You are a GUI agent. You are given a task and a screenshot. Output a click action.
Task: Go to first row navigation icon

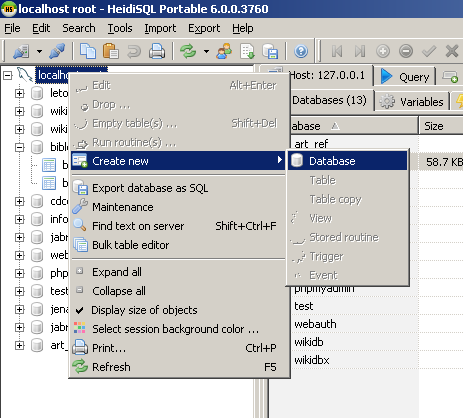[337, 51]
